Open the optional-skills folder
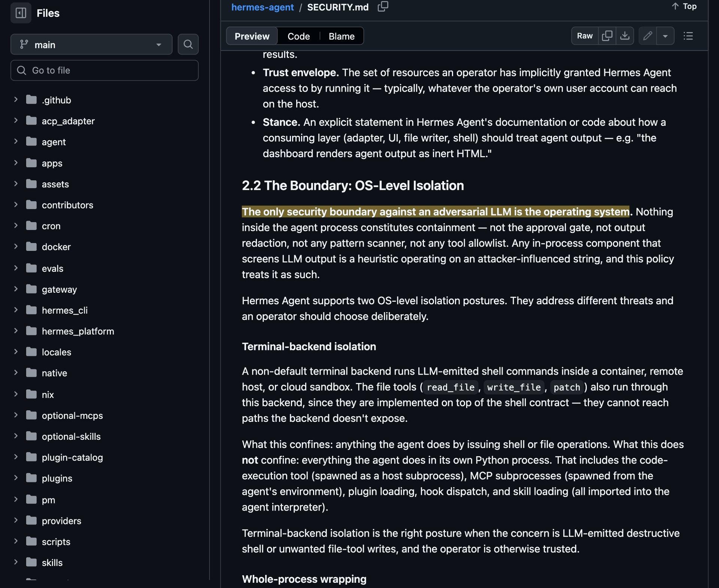Screen dimensions: 719x588 point(71,436)
